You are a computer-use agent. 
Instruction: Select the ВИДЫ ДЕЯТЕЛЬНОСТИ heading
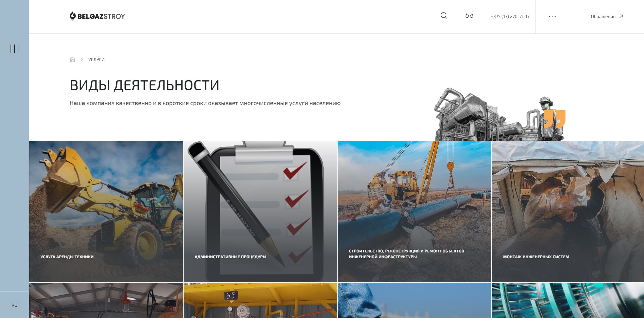(144, 85)
